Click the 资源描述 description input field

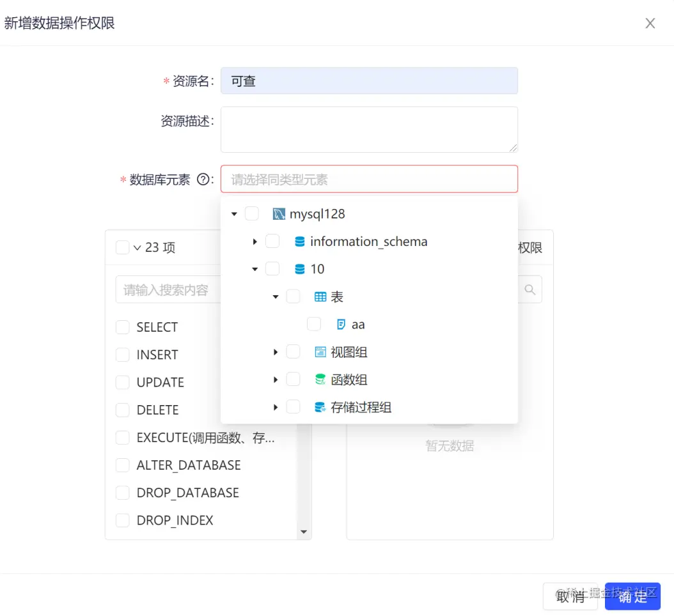[x=369, y=129]
